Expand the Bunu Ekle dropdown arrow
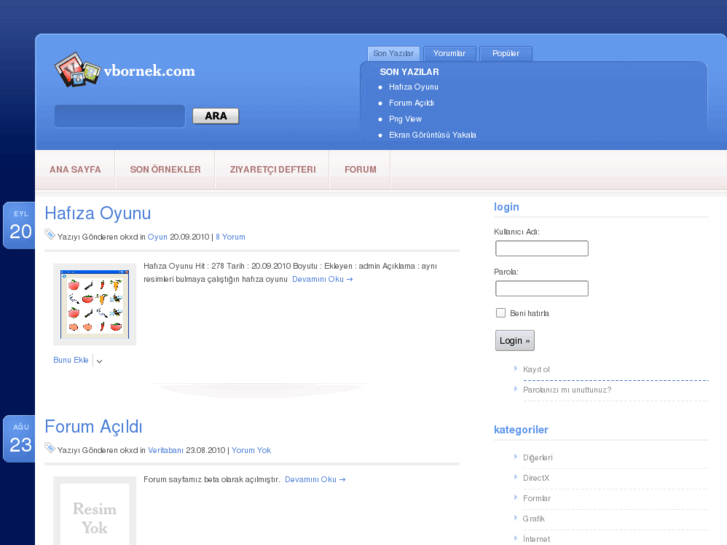 99,361
